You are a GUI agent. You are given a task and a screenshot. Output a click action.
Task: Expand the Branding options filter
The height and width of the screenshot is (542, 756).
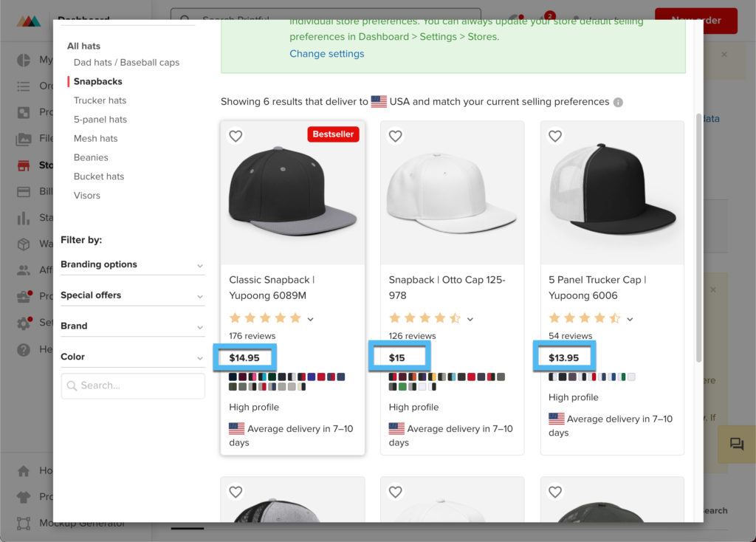[x=133, y=264]
